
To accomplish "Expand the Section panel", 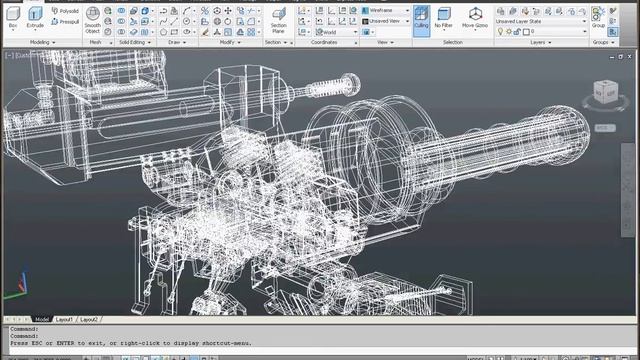I will [276, 42].
